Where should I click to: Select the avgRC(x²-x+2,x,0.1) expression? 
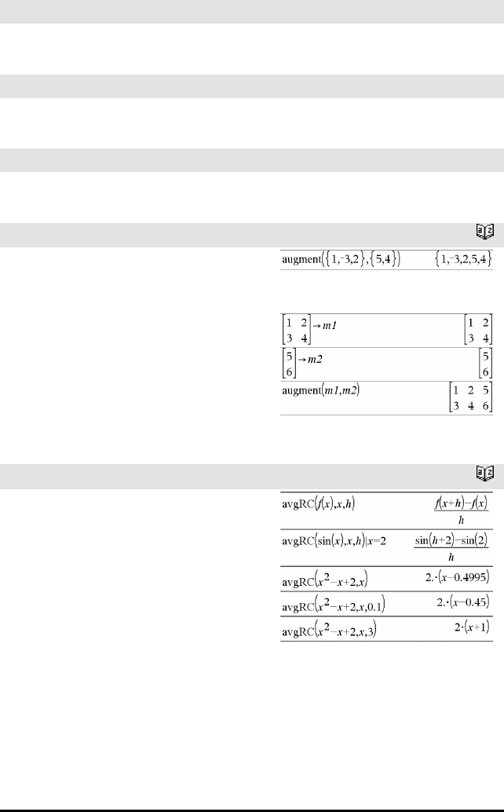coord(334,605)
